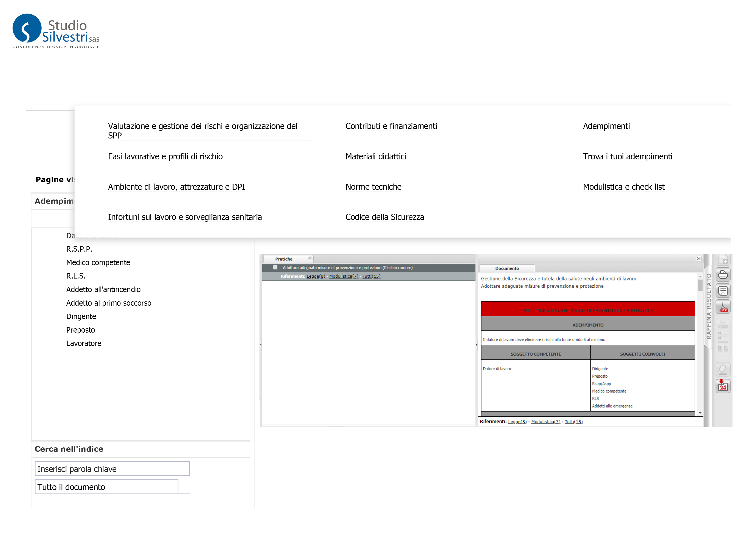756x534 pixels.
Task: Expand the panel with the double-chevron button
Action: click(698, 259)
